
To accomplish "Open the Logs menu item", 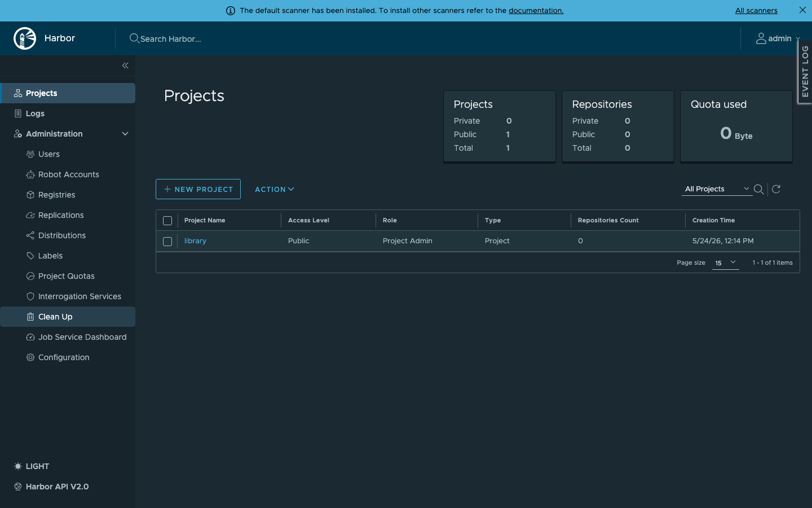I will (x=68, y=113).
